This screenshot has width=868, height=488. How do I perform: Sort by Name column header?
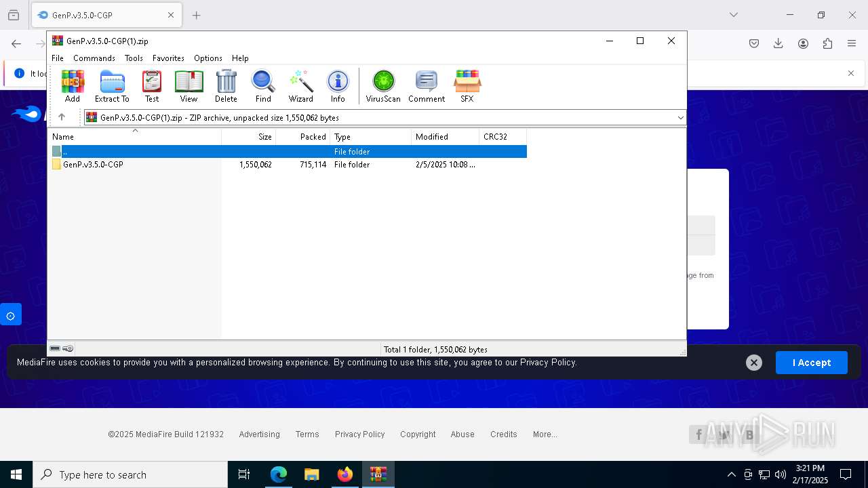134,137
